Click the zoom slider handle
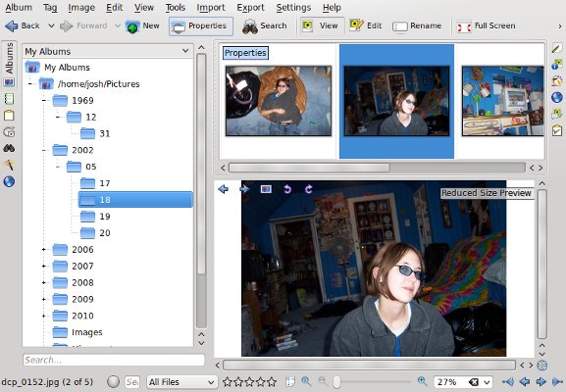The height and width of the screenshot is (392, 566). 336,382
